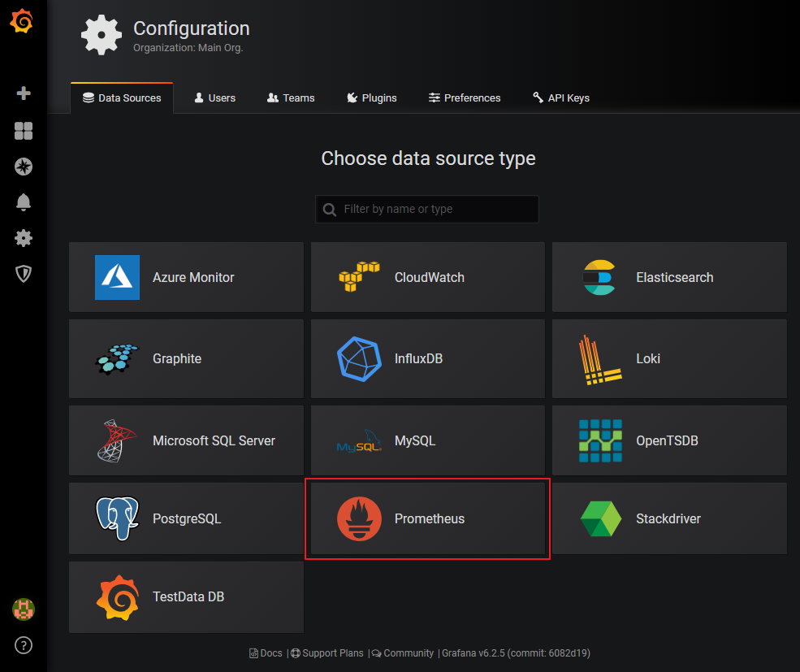Click the Grafana logo home icon

pyautogui.click(x=22, y=23)
